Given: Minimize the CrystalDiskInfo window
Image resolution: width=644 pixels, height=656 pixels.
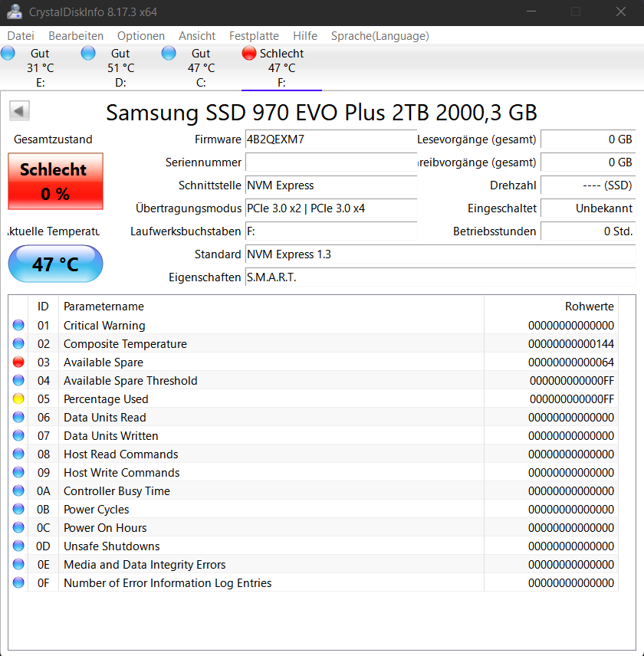Looking at the screenshot, I should pyautogui.click(x=531, y=11).
